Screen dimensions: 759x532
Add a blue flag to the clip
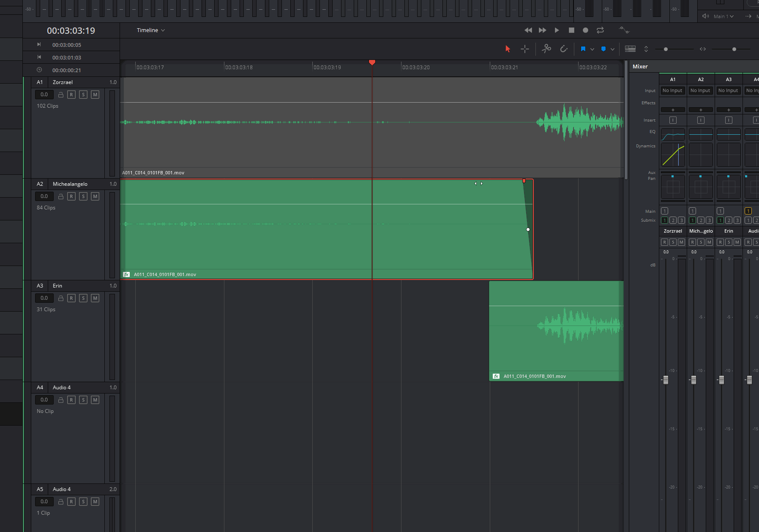coord(583,49)
